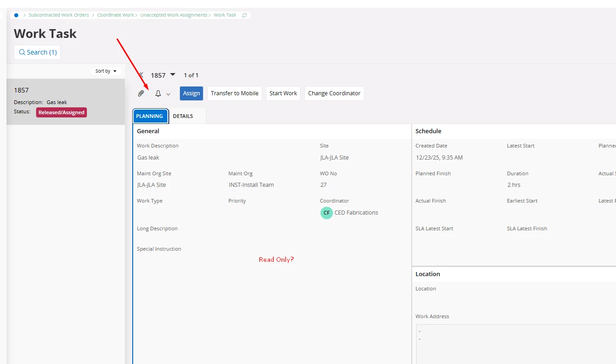Go to Subcontracted Work Orders breadcrumb
The height and width of the screenshot is (364, 616).
(59, 15)
